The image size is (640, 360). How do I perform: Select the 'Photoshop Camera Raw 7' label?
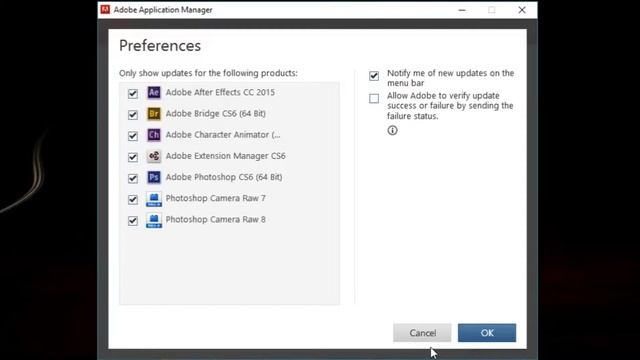(x=216, y=198)
